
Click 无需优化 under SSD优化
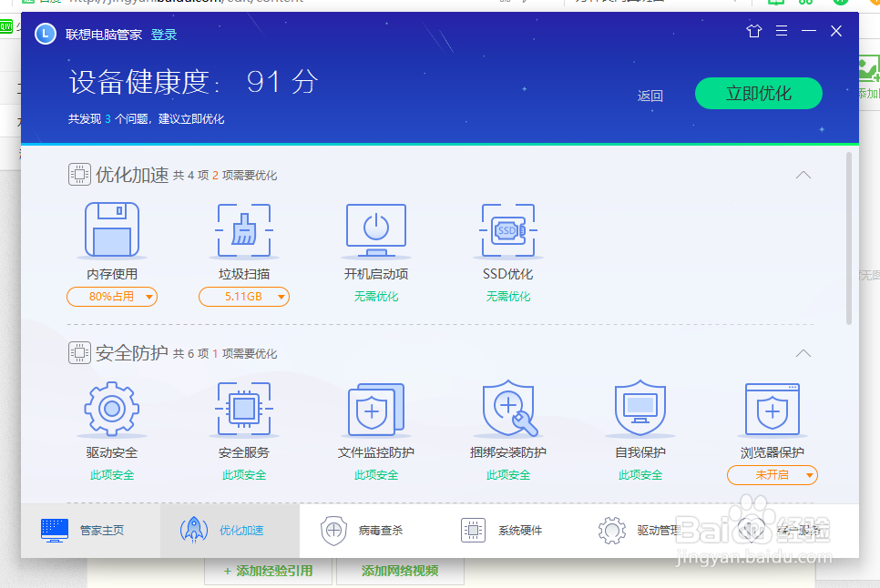click(508, 297)
